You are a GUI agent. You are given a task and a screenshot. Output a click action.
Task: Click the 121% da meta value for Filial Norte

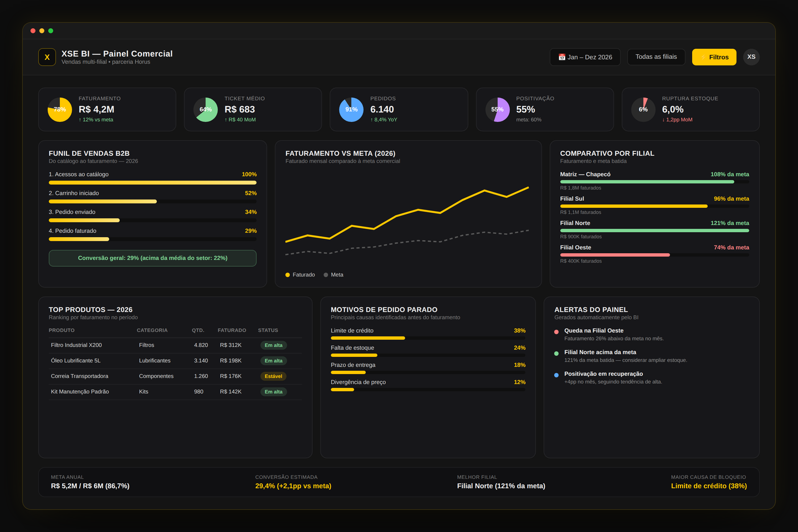(730, 223)
